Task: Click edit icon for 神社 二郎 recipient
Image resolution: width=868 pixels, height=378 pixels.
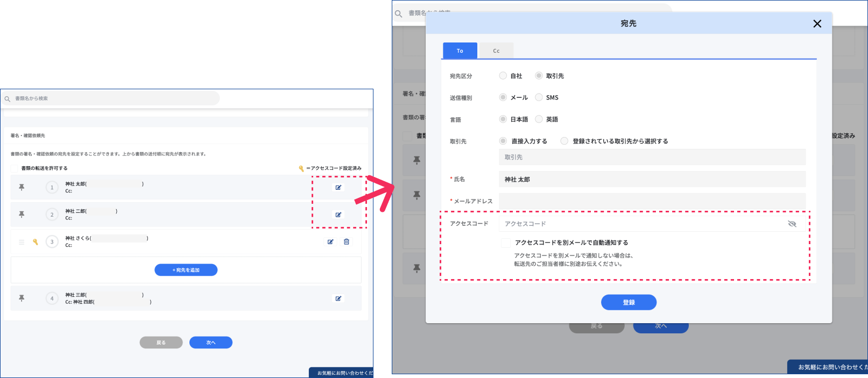Action: coord(338,215)
